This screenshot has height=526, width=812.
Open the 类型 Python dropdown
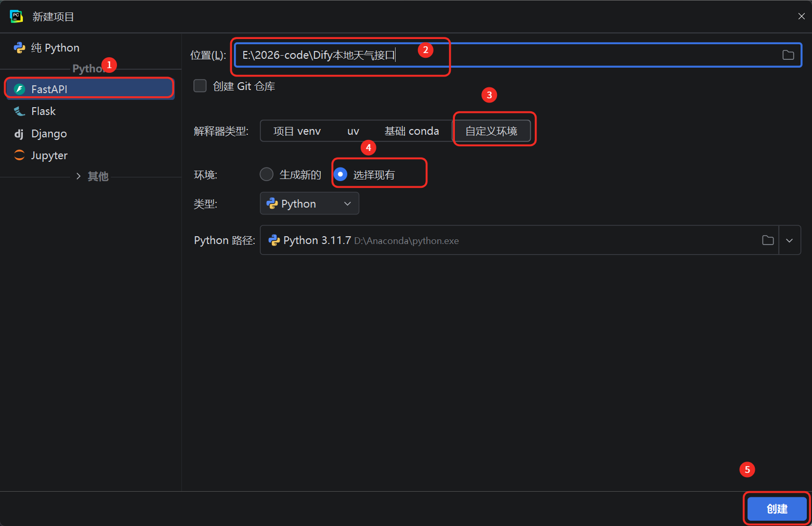309,203
